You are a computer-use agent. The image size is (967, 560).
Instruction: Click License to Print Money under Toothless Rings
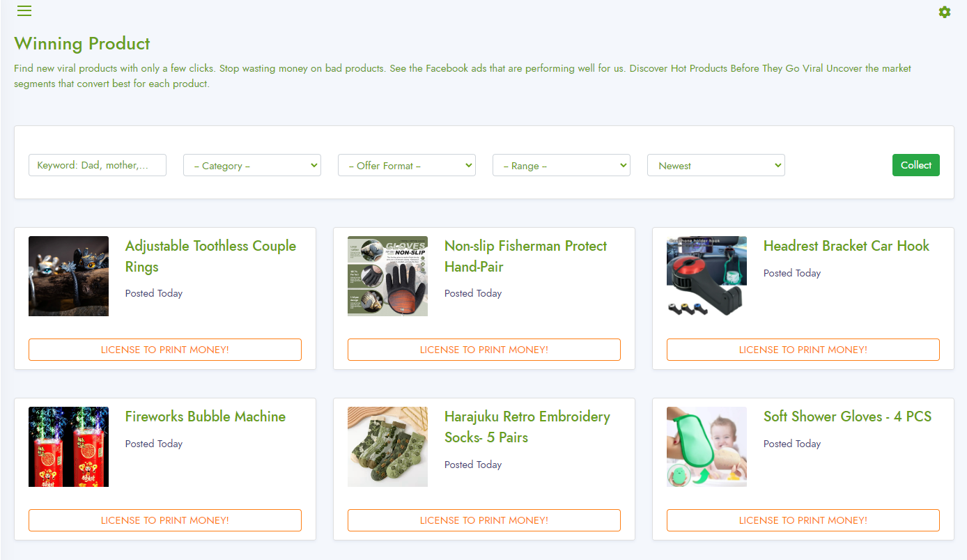tap(165, 350)
